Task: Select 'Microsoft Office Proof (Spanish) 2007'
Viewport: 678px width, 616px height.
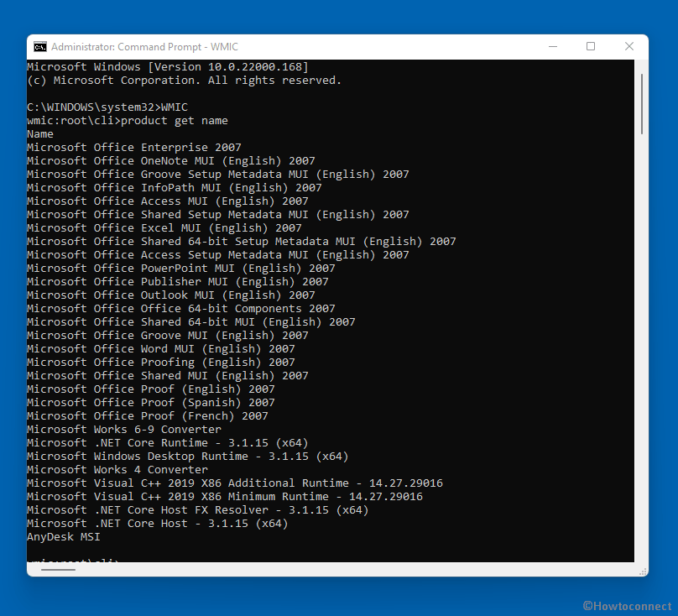Action: pyautogui.click(x=151, y=402)
